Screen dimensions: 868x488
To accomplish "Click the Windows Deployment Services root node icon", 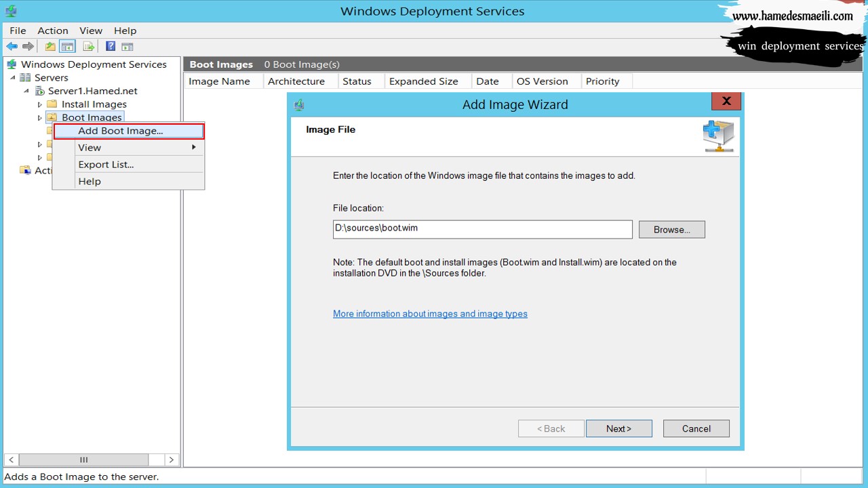I will (12, 64).
